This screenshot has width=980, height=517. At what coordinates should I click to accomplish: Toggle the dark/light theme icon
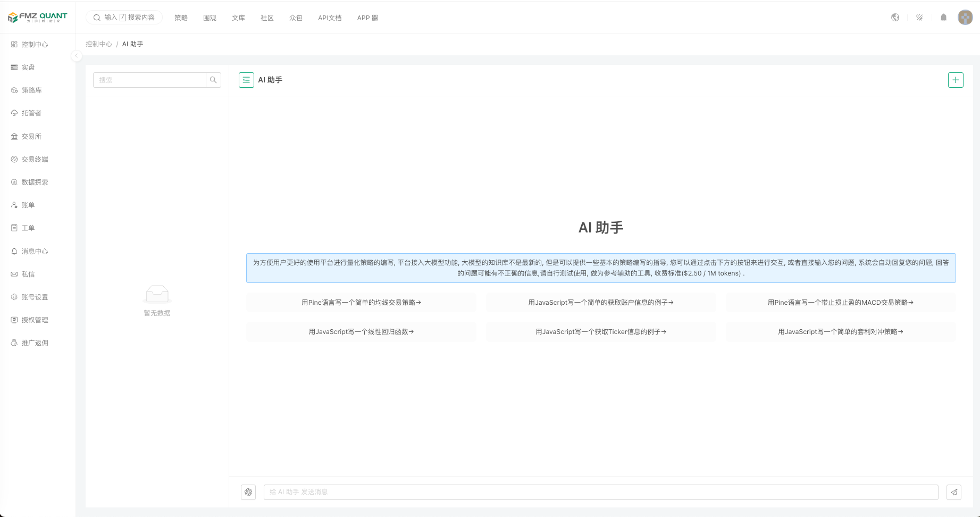coord(919,18)
